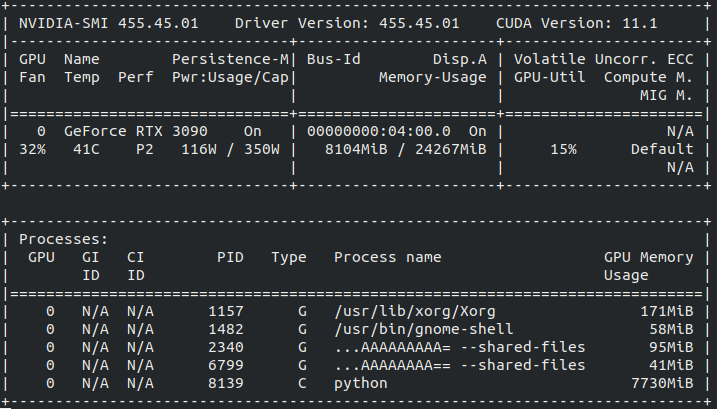The height and width of the screenshot is (409, 717).
Task: Click the PID column header
Action: pos(230,257)
